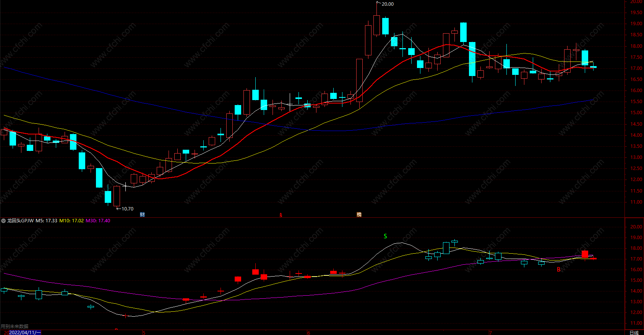Click the 日线 period label

click(x=634, y=333)
